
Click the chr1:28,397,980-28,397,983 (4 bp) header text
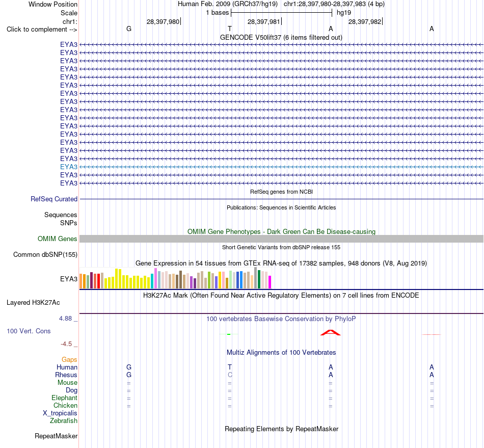click(x=334, y=4)
